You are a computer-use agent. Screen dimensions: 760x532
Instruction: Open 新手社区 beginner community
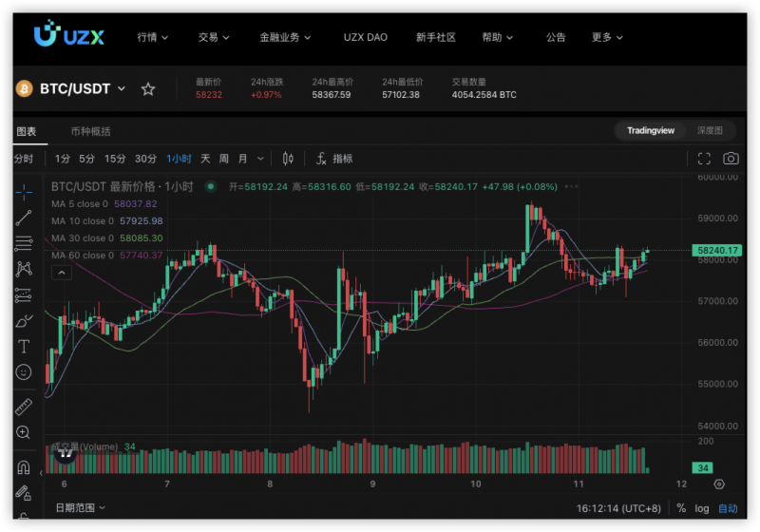tap(436, 37)
